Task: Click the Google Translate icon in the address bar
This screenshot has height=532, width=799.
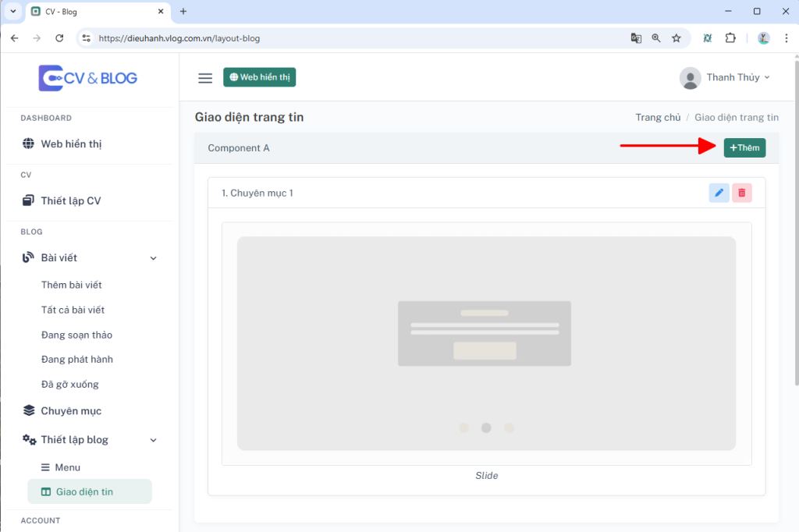Action: 635,38
